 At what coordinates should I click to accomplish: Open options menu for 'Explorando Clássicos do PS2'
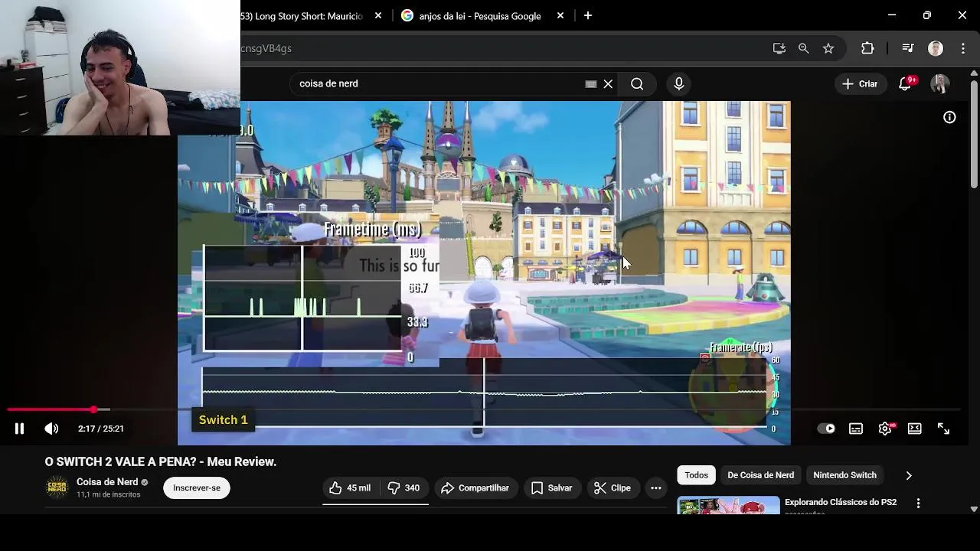click(918, 504)
